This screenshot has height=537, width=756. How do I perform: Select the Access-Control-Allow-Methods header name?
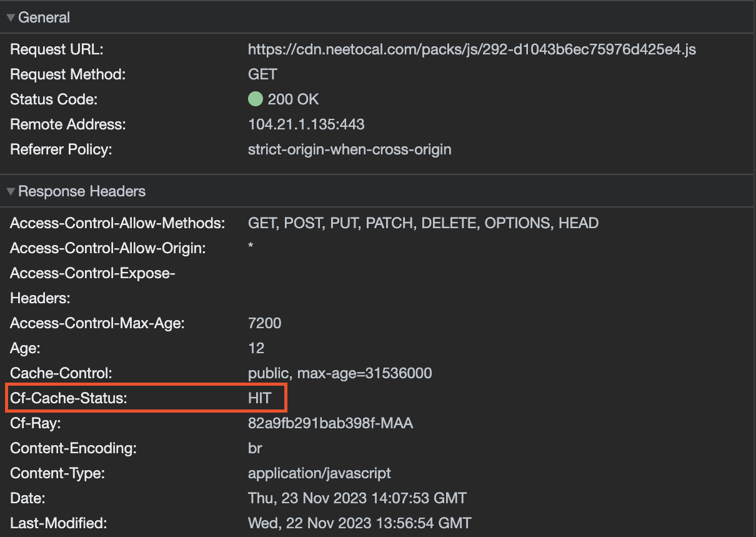pos(117,223)
